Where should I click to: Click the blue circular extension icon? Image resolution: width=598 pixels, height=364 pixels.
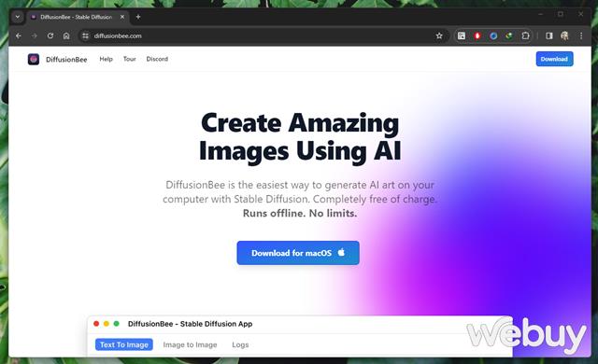pyautogui.click(x=493, y=35)
